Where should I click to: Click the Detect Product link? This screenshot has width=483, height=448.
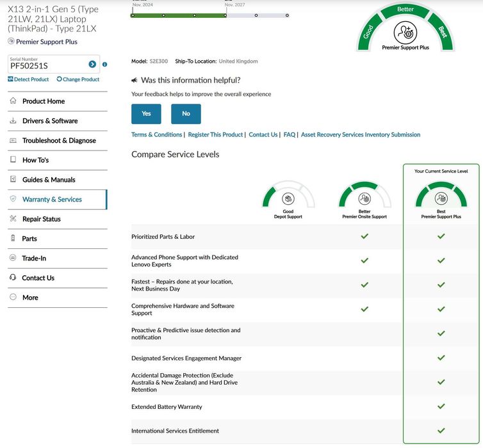29,79
